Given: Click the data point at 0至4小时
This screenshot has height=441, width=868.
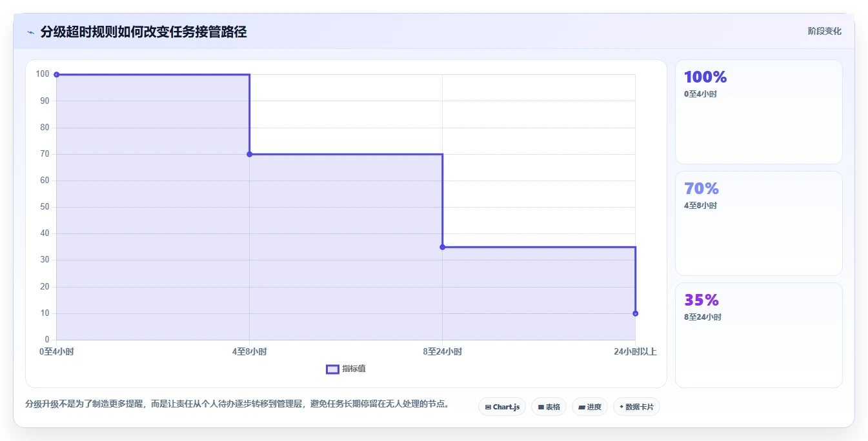Looking at the screenshot, I should pyautogui.click(x=57, y=75).
